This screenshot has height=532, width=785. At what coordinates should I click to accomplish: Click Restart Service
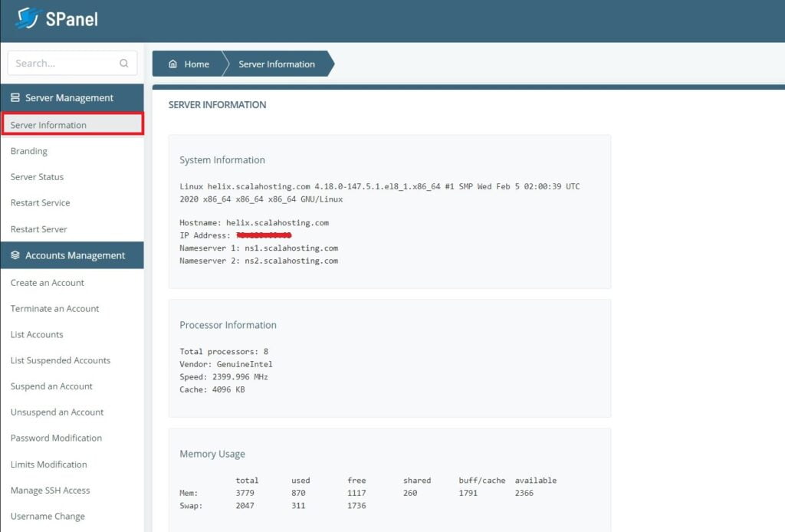point(39,202)
